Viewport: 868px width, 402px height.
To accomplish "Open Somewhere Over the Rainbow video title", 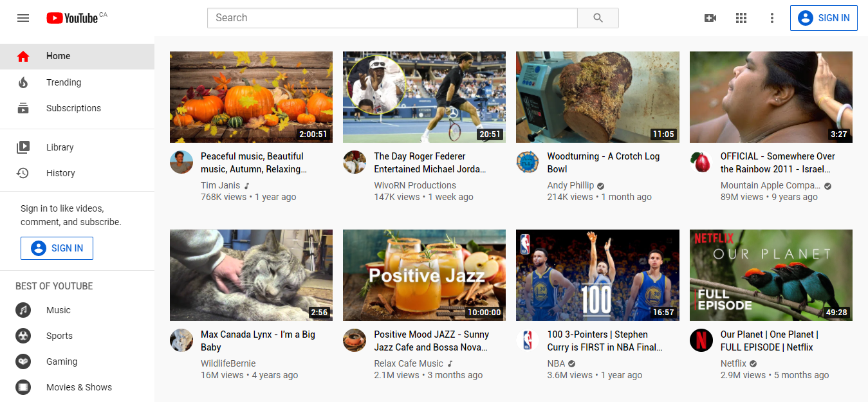I will pos(778,163).
